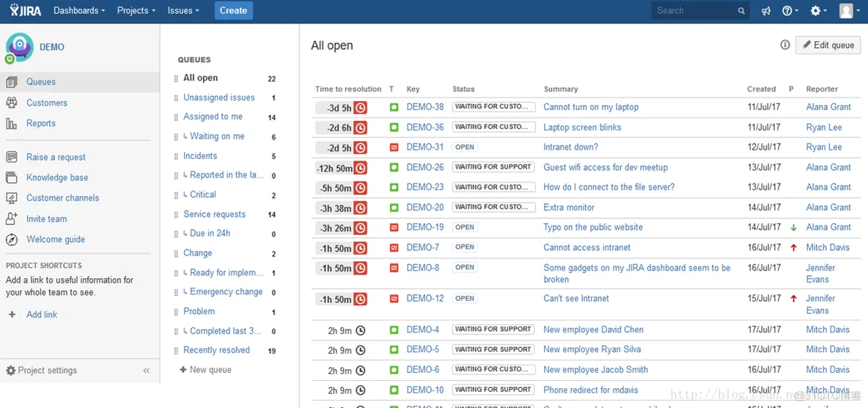This screenshot has height=408, width=868.
Task: Click WAITING FOR SUPPORT status of DEMO-26
Action: click(x=493, y=167)
